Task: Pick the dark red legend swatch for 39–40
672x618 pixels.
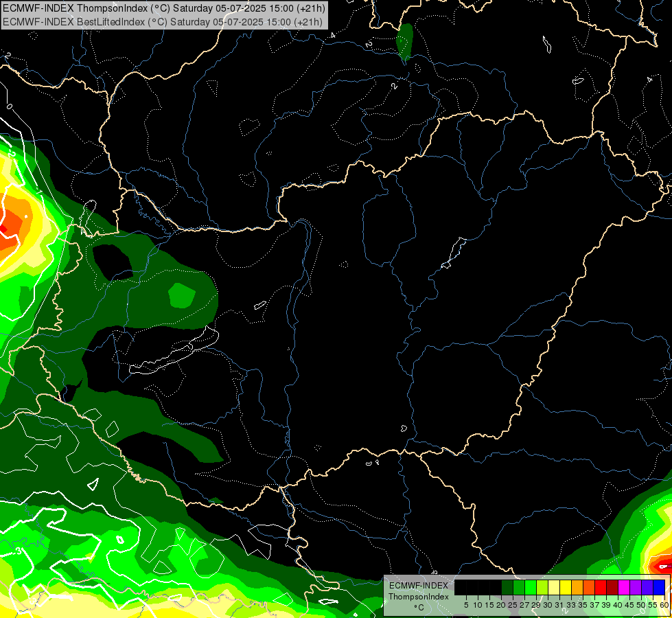Action: [613, 587]
